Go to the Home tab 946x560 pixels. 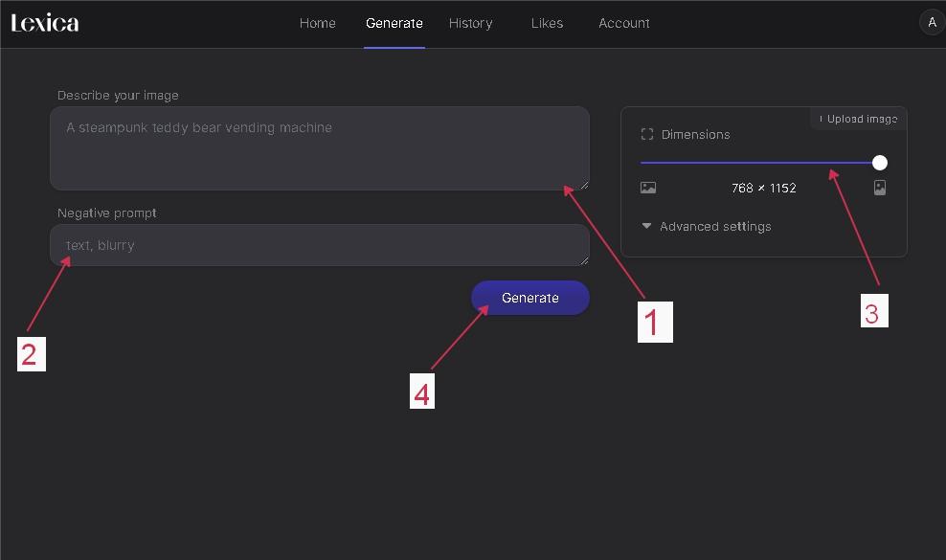317,23
